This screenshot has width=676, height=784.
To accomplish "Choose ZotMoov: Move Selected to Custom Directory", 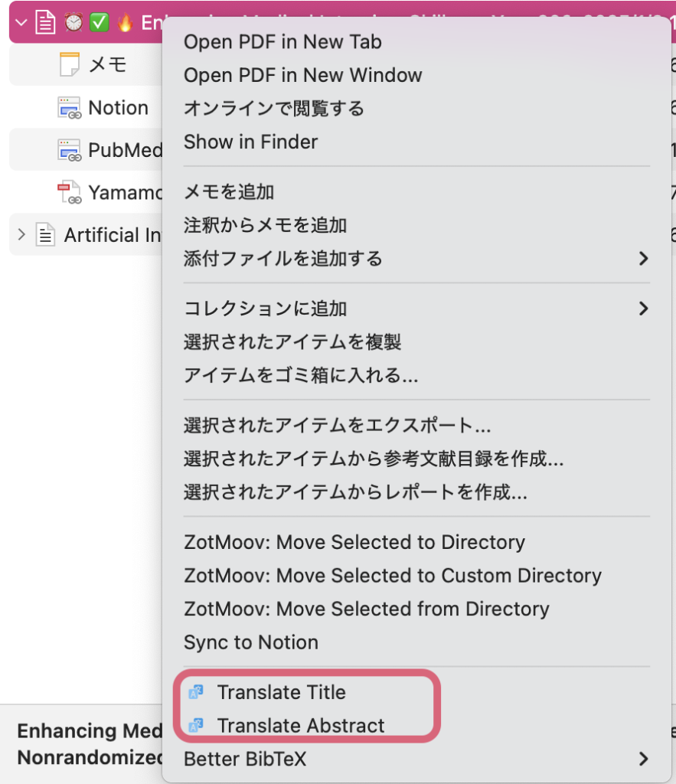I will pyautogui.click(x=393, y=575).
